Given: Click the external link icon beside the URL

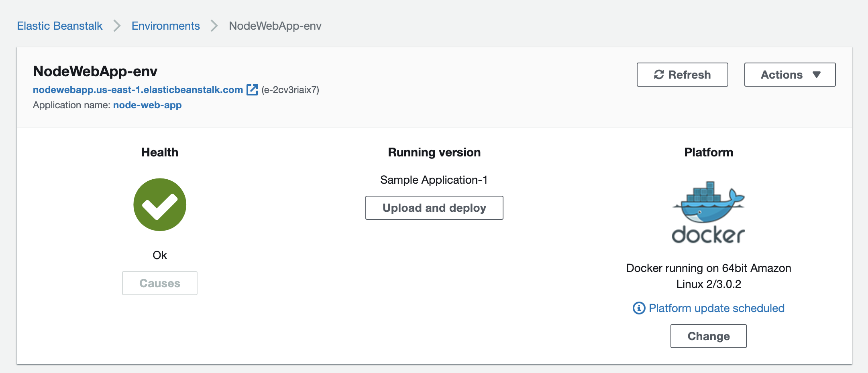Looking at the screenshot, I should point(252,89).
